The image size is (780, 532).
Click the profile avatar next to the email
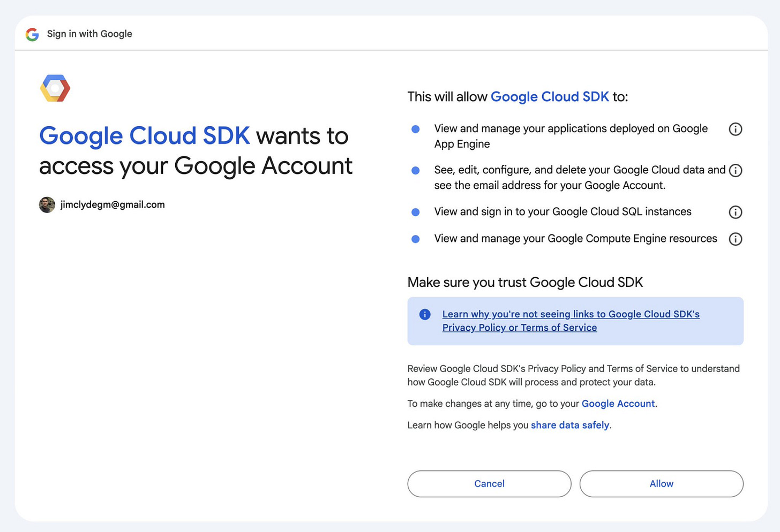point(47,204)
